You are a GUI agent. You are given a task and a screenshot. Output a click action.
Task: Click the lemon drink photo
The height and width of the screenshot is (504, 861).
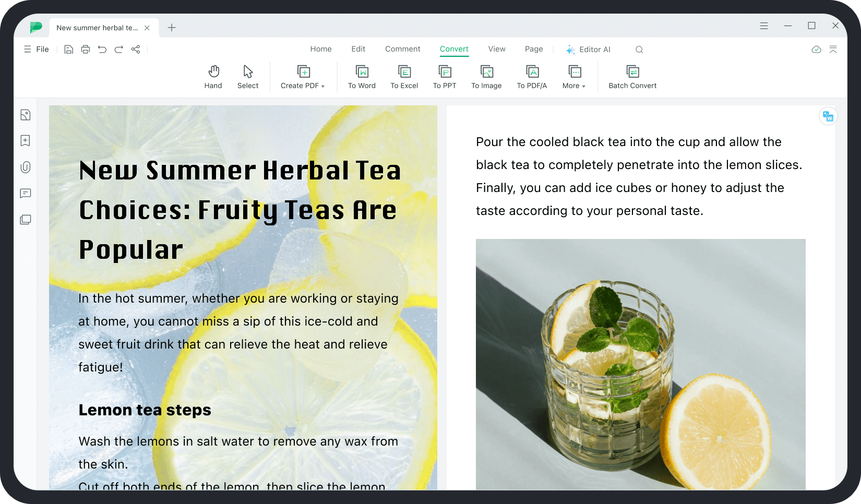(641, 364)
